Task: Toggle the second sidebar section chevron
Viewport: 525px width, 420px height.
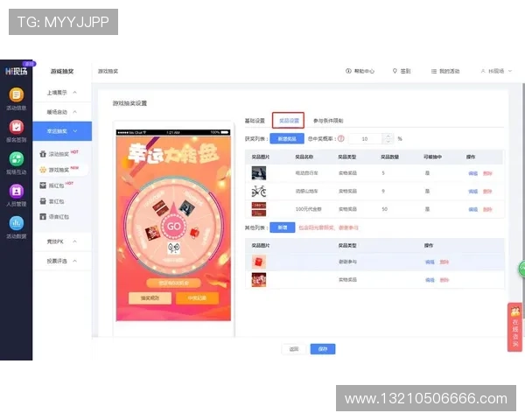Action: coord(75,112)
